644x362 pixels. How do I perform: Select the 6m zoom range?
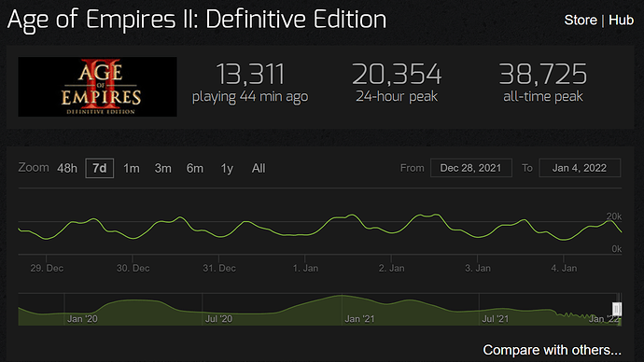coord(195,168)
